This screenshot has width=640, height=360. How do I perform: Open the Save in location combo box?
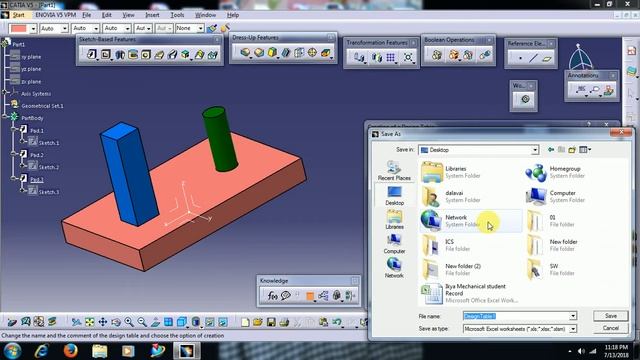[x=479, y=150]
